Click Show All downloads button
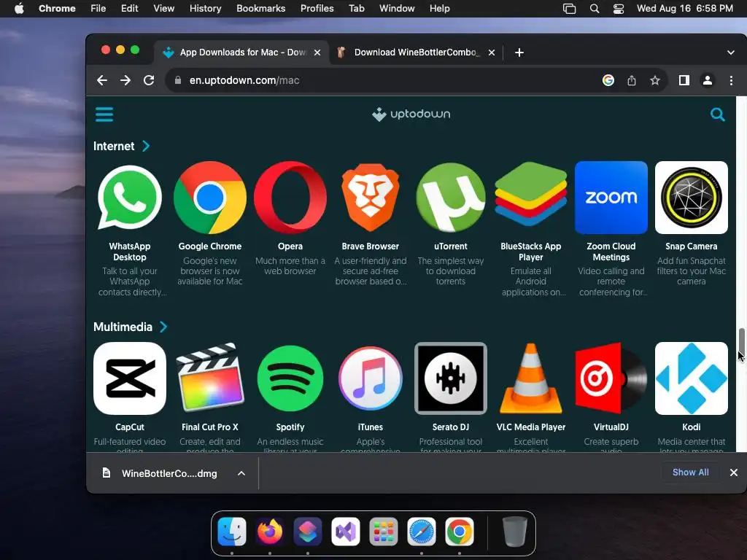 tap(690, 472)
